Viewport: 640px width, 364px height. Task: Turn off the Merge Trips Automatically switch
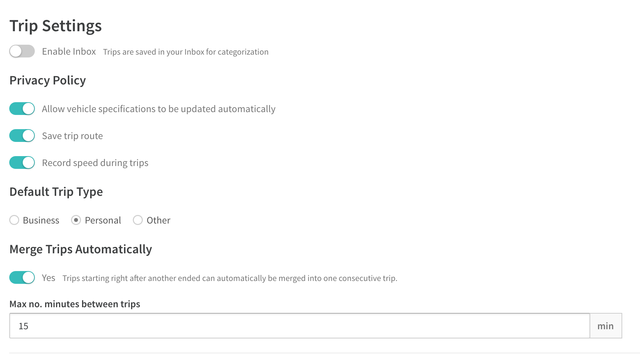(x=22, y=277)
